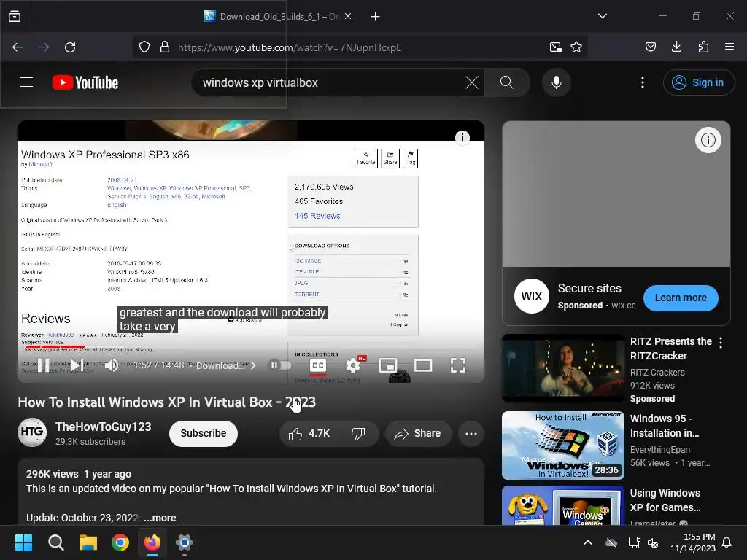Show hidden system tray icons
Viewport: 747px width, 560px height.
click(588, 542)
